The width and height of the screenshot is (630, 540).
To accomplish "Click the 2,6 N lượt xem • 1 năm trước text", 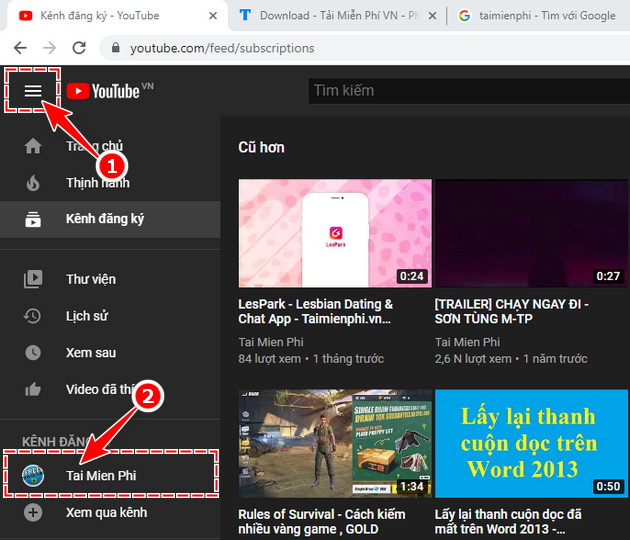I will point(511,359).
